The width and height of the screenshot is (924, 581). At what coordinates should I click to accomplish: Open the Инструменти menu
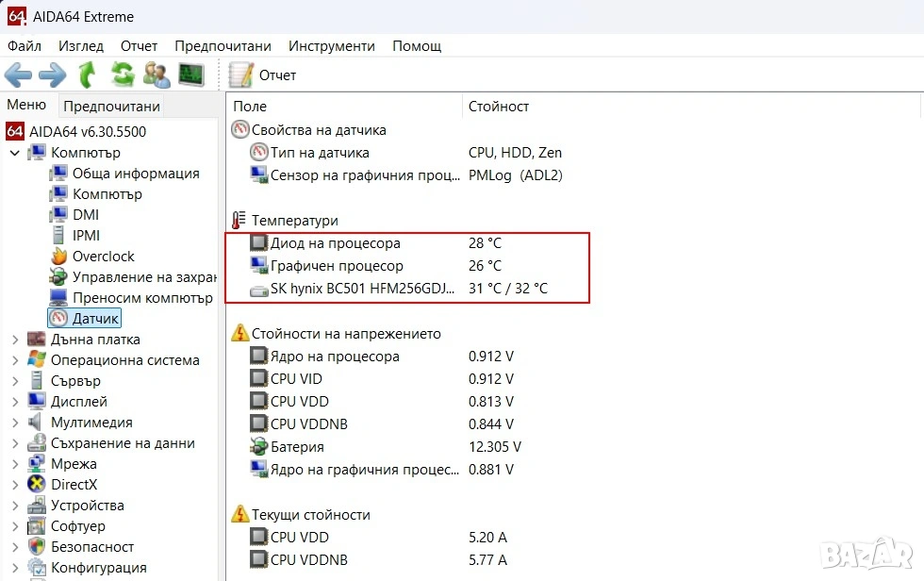[331, 46]
